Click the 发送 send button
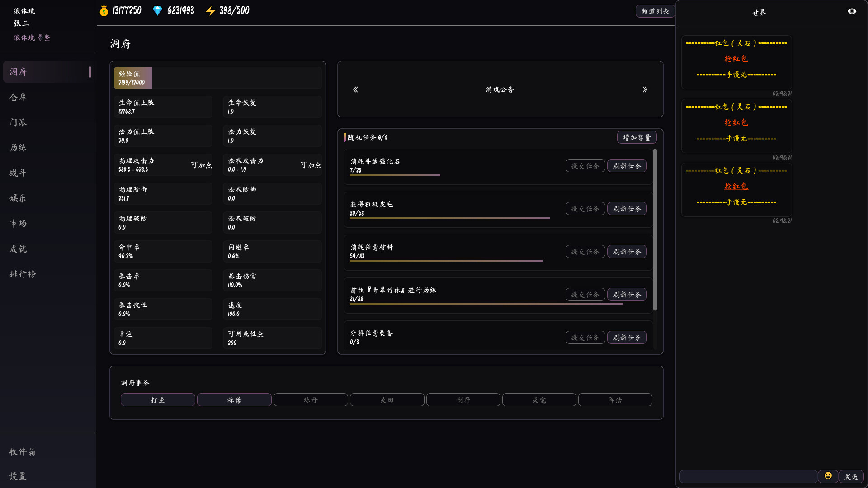 [852, 476]
